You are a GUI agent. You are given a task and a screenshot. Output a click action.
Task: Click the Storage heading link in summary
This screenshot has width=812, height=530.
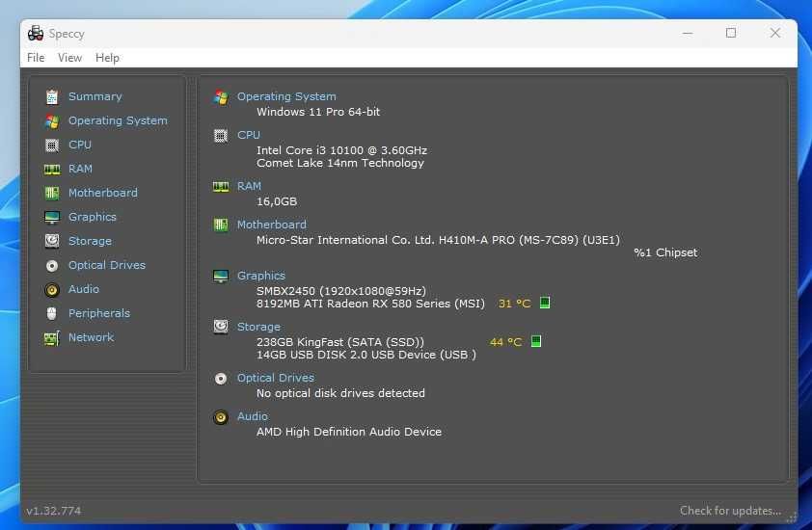pyautogui.click(x=258, y=327)
